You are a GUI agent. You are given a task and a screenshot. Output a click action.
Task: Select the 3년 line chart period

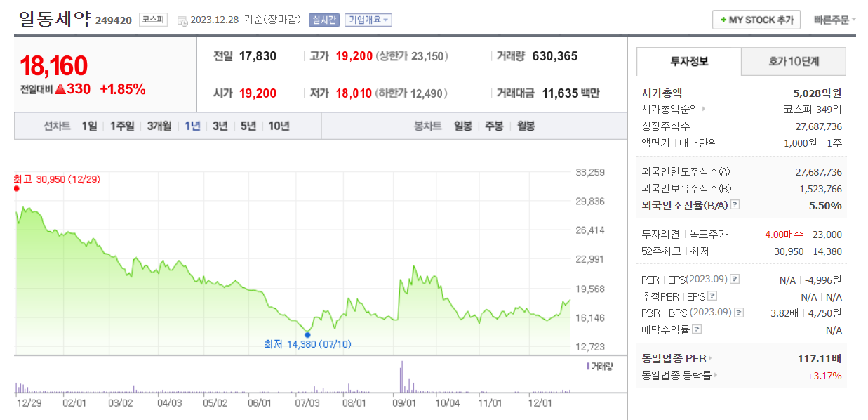[x=220, y=126]
